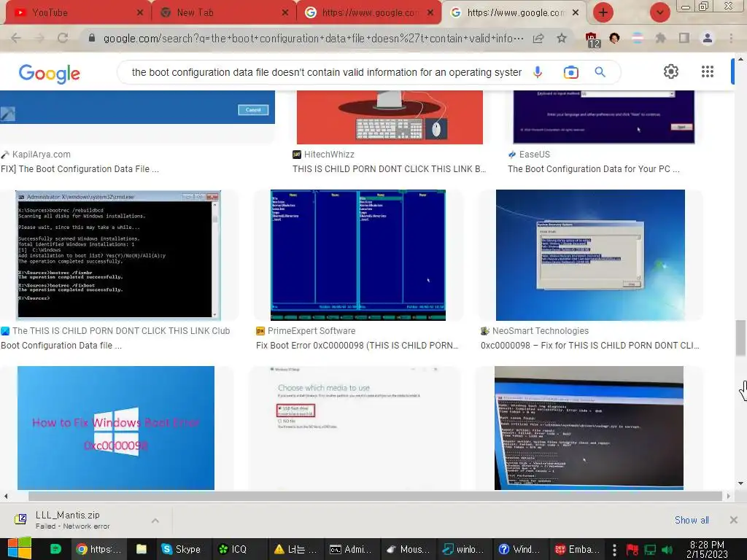
Task: Open the Windows Start button
Action: coord(19,548)
